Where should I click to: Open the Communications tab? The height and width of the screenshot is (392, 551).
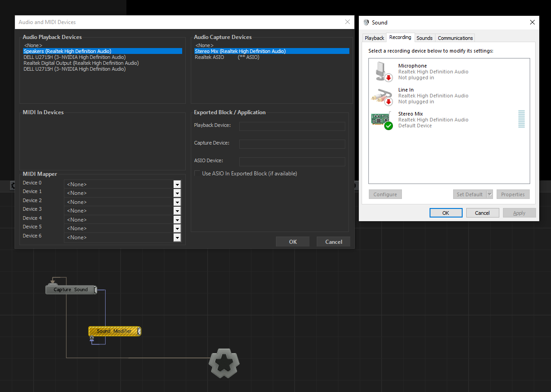(x=455, y=38)
